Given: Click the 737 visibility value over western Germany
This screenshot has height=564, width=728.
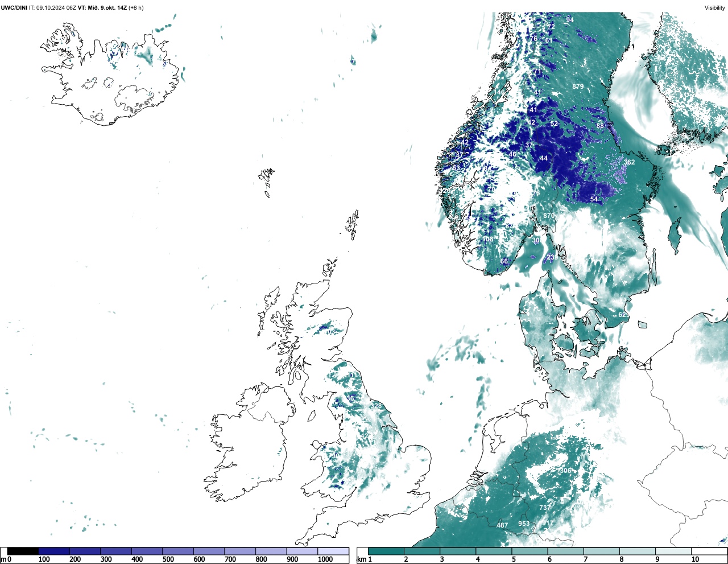Looking at the screenshot, I should tap(545, 508).
